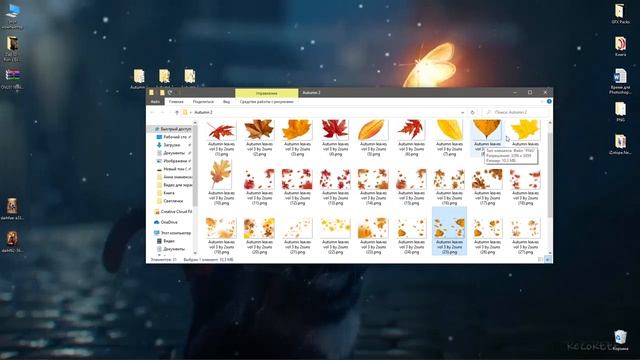The height and width of the screenshot is (360, 640).
Task: Open the Recycle Bin desktop icon
Action: [x=620, y=340]
